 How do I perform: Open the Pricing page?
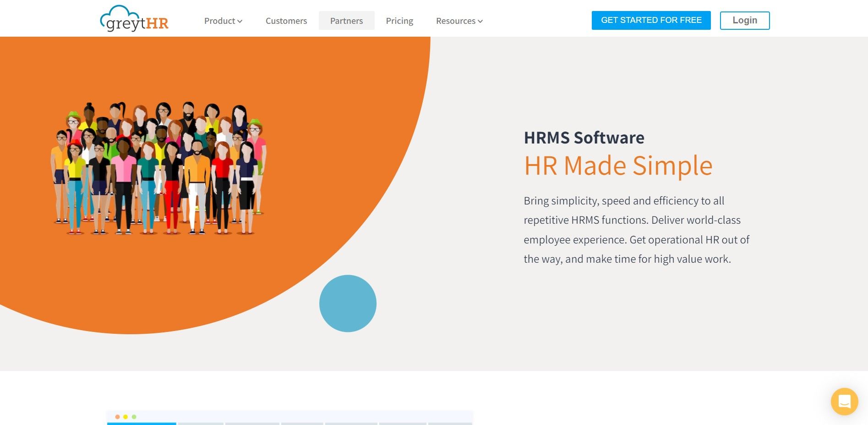399,21
